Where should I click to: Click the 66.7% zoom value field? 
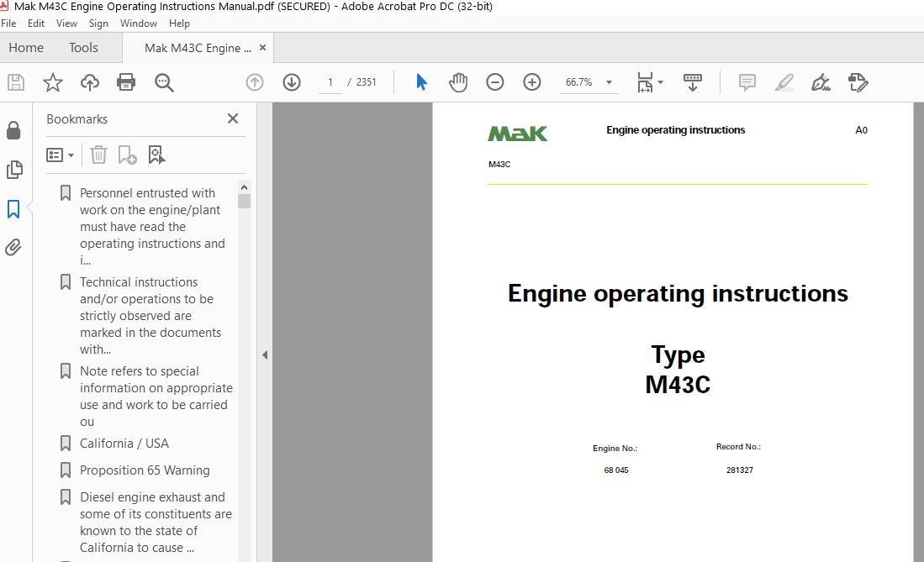click(578, 81)
